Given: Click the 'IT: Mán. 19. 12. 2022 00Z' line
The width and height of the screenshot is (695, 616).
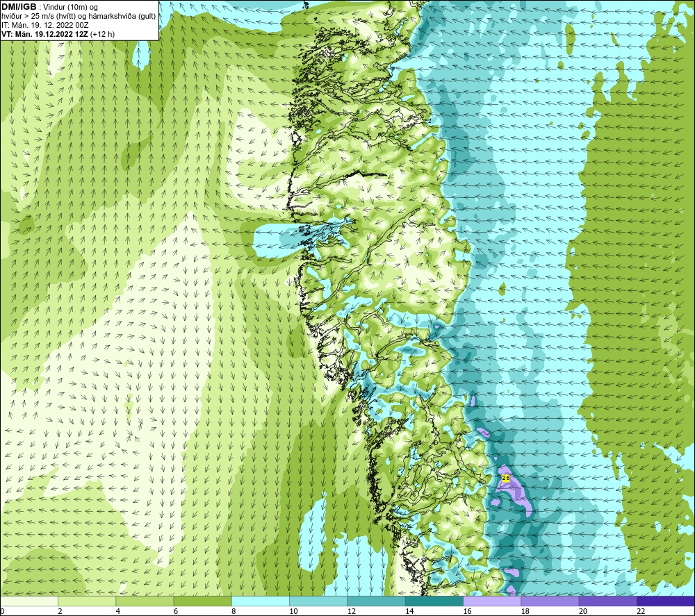Looking at the screenshot, I should point(44,25).
